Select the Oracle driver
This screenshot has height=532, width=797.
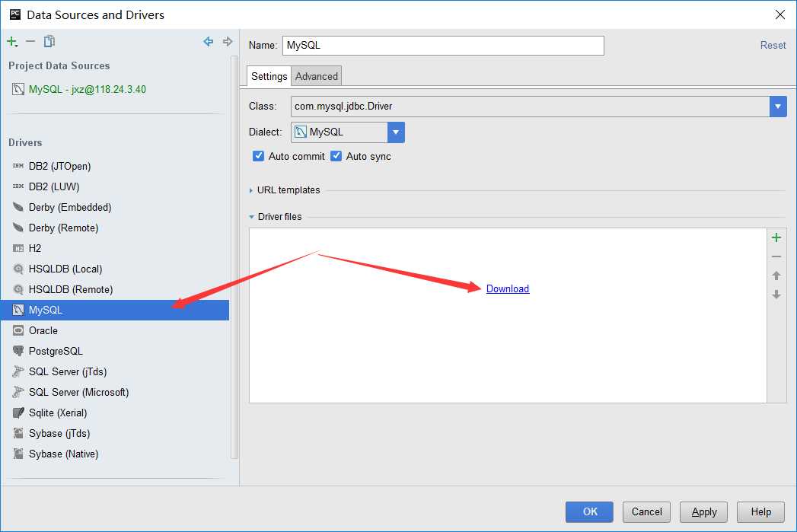[115, 330]
